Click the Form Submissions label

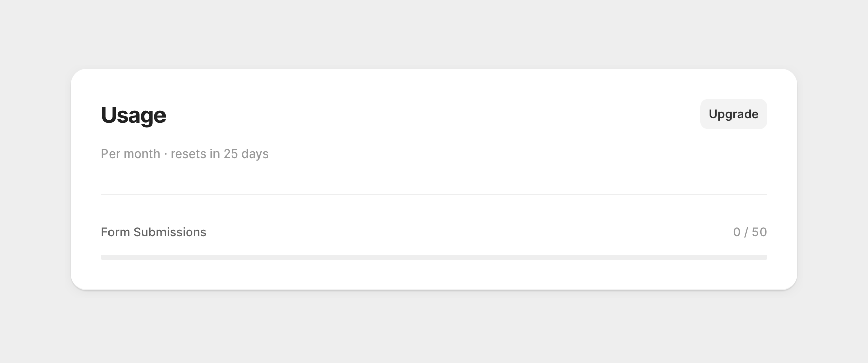(153, 232)
